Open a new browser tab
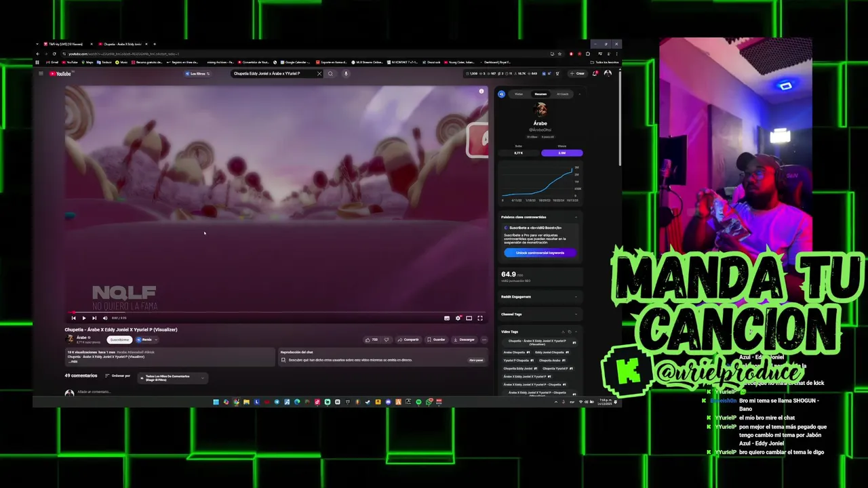This screenshot has width=868, height=488. point(155,44)
